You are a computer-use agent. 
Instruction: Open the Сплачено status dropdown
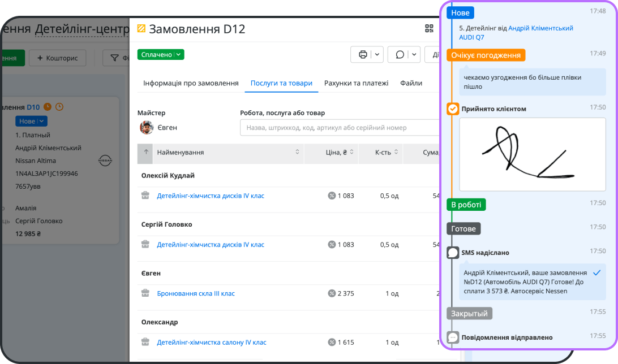click(x=160, y=55)
